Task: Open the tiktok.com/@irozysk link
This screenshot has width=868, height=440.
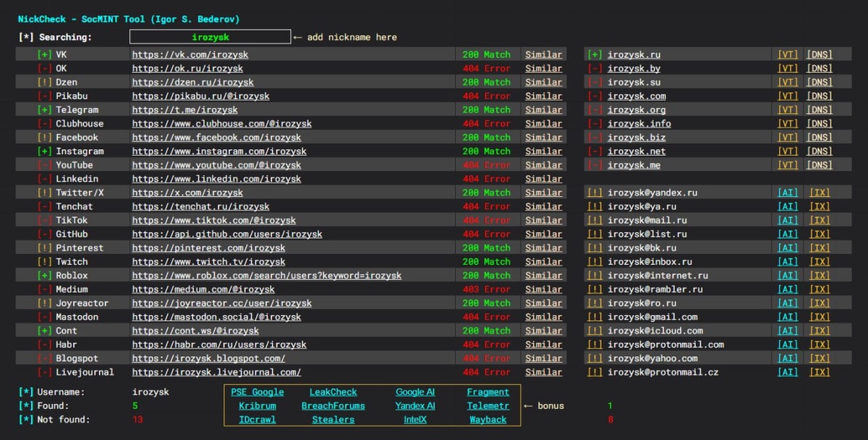Action: tap(214, 220)
